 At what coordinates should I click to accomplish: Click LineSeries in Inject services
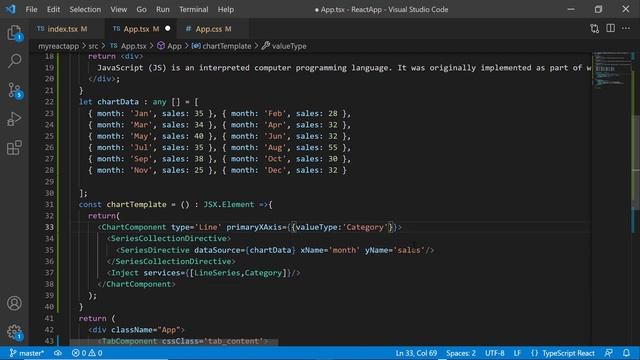[217, 273]
